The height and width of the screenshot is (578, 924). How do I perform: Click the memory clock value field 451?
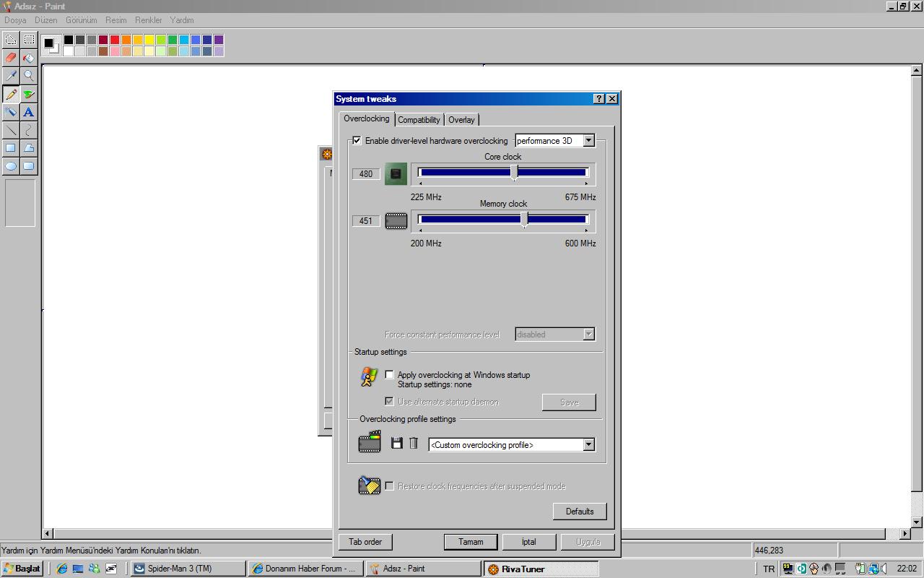click(x=366, y=220)
